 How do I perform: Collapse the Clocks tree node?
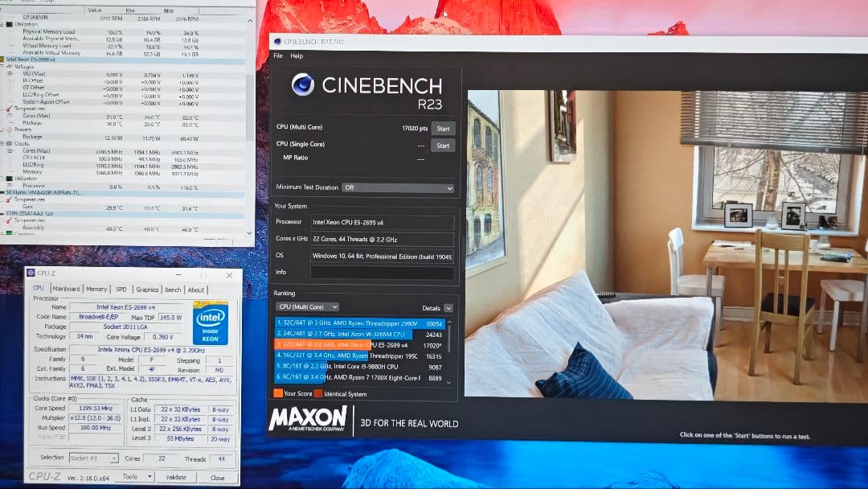coord(3,144)
